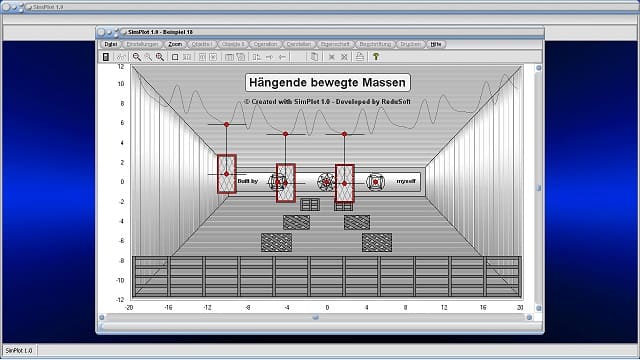
Task: Open the Beschriftung menu
Action: point(375,44)
